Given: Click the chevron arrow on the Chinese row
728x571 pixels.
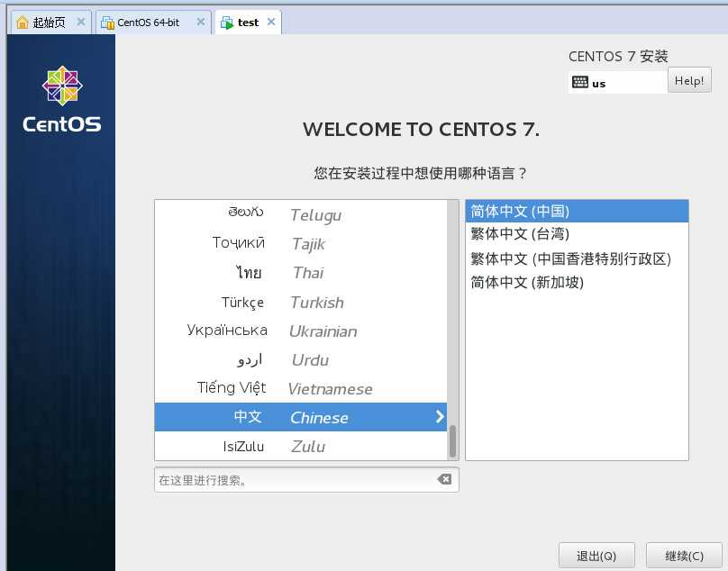Looking at the screenshot, I should tap(440, 417).
